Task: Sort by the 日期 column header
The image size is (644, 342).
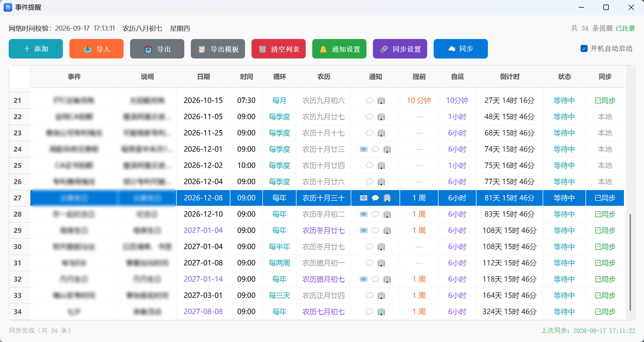Action: 204,77
